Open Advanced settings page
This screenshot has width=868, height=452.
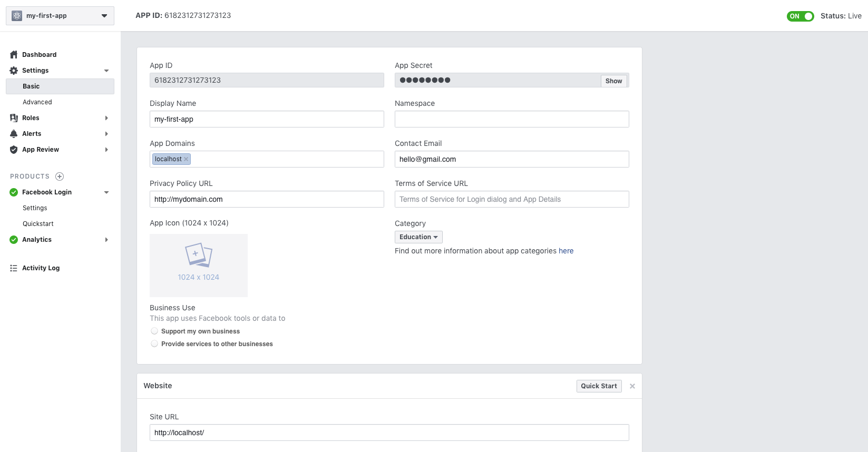[37, 102]
